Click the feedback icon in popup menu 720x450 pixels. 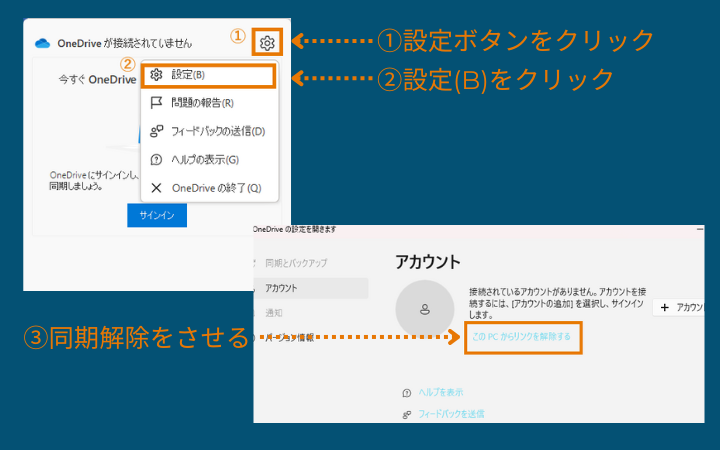(x=156, y=131)
